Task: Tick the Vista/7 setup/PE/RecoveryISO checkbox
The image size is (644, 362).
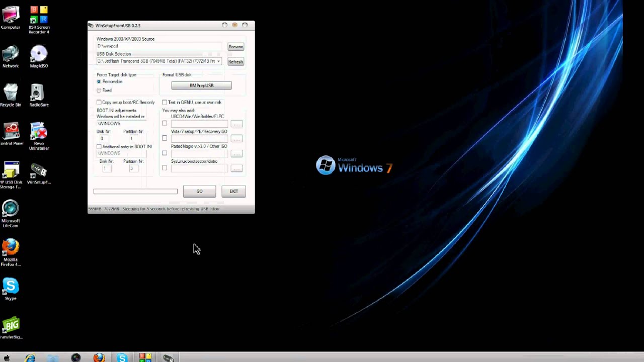Action: pos(165,138)
